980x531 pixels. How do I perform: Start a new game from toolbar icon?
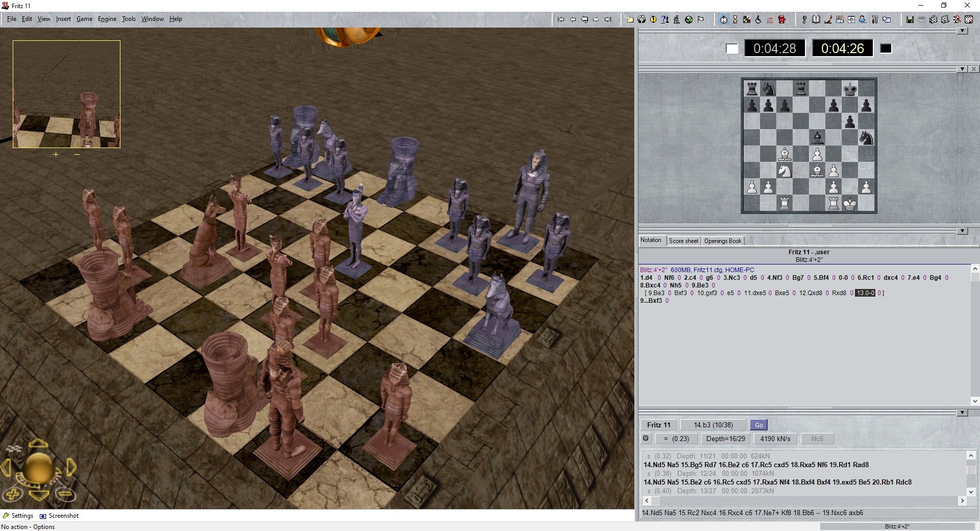tap(630, 19)
